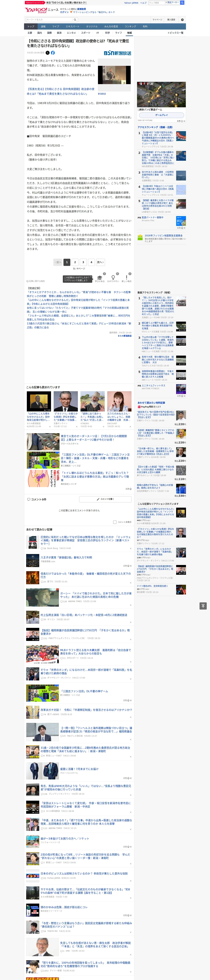210x980 pixels.
Task: Open the ランキング tab
Action: point(131,27)
